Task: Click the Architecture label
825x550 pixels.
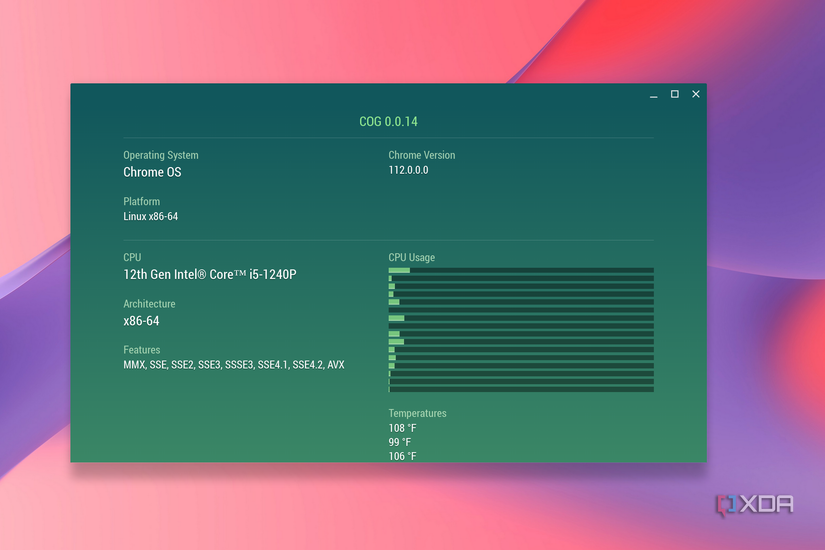Action: point(149,304)
